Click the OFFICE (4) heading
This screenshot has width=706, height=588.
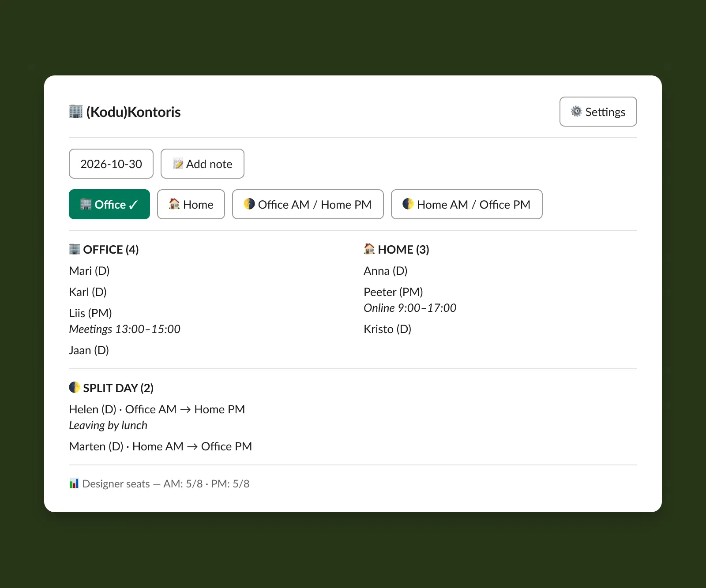click(x=111, y=250)
